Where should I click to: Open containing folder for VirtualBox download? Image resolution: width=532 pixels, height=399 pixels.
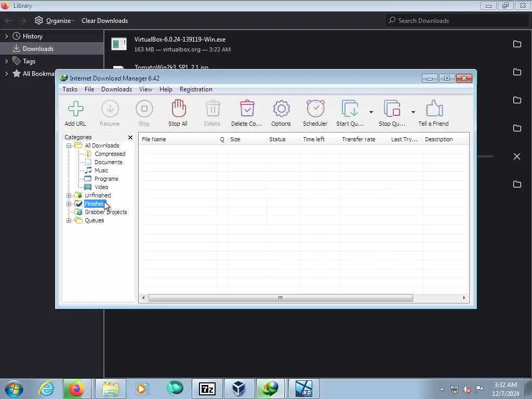point(517,44)
